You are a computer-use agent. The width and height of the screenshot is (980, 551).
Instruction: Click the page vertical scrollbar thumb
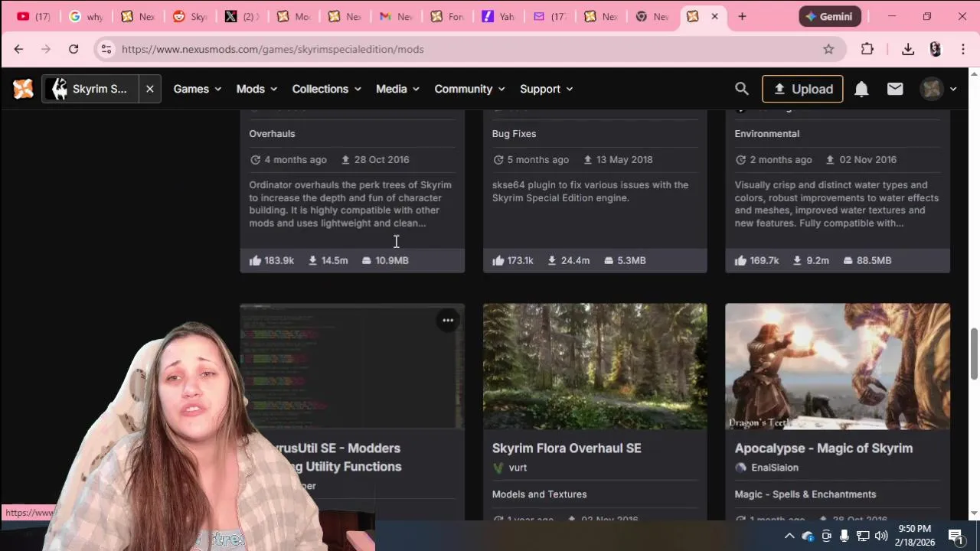click(974, 354)
